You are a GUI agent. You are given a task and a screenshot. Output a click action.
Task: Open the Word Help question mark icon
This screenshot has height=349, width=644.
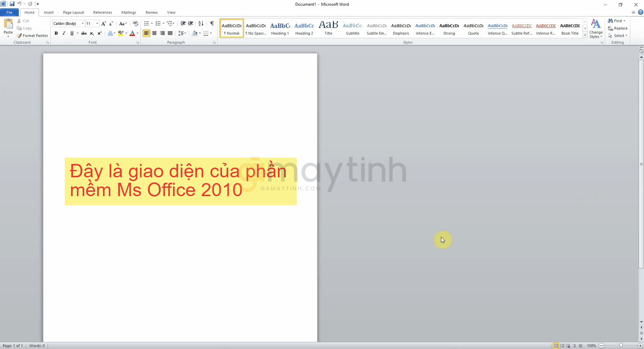(x=641, y=12)
